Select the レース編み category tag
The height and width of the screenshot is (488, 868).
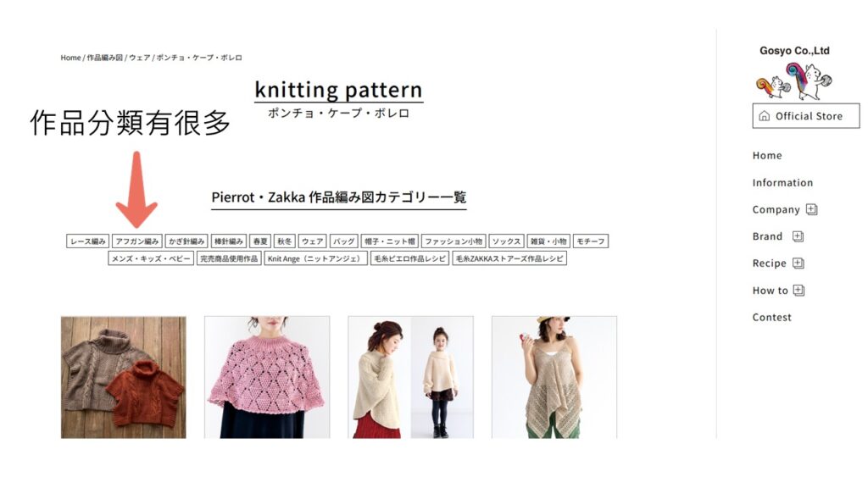(87, 241)
